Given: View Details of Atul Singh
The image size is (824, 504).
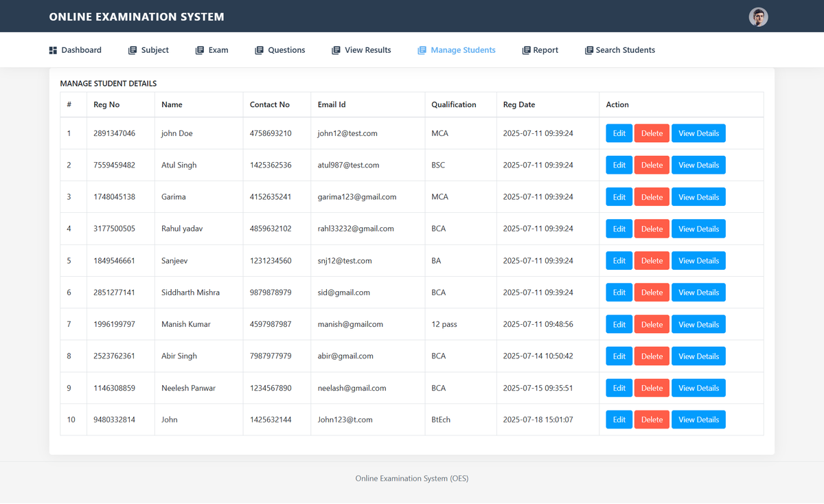Looking at the screenshot, I should click(x=698, y=165).
